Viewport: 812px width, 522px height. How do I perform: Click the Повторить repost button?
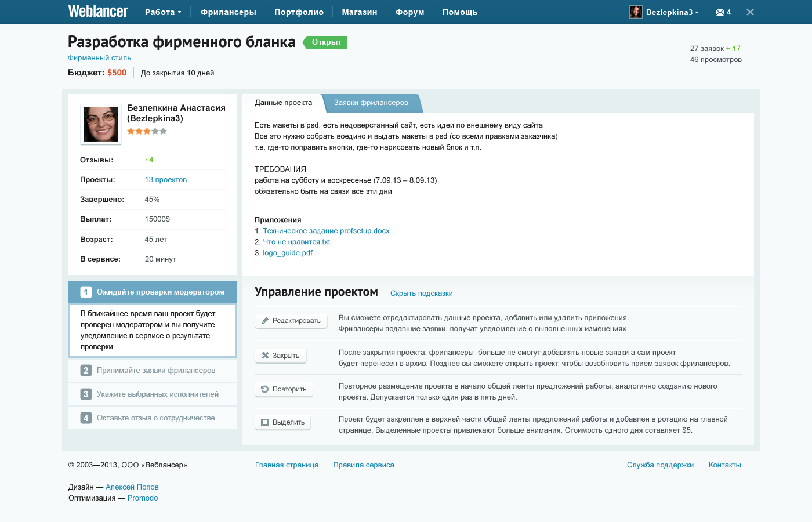pos(284,389)
